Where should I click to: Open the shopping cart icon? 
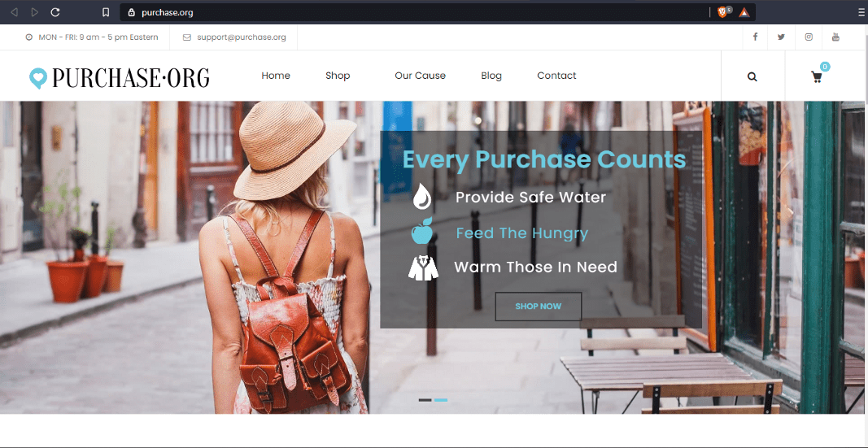coord(817,77)
